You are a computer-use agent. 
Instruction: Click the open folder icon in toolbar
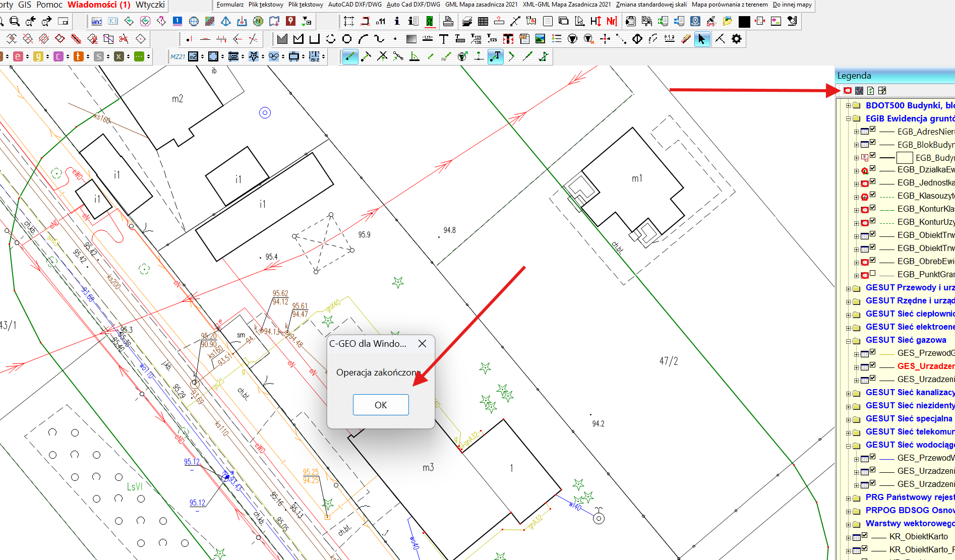pyautogui.click(x=727, y=21)
